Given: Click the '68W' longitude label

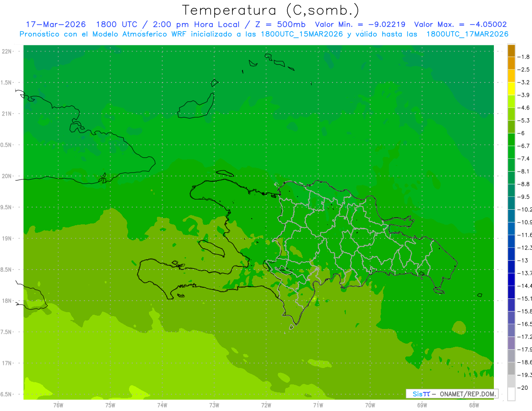Looking at the screenshot, I should coord(474,405).
